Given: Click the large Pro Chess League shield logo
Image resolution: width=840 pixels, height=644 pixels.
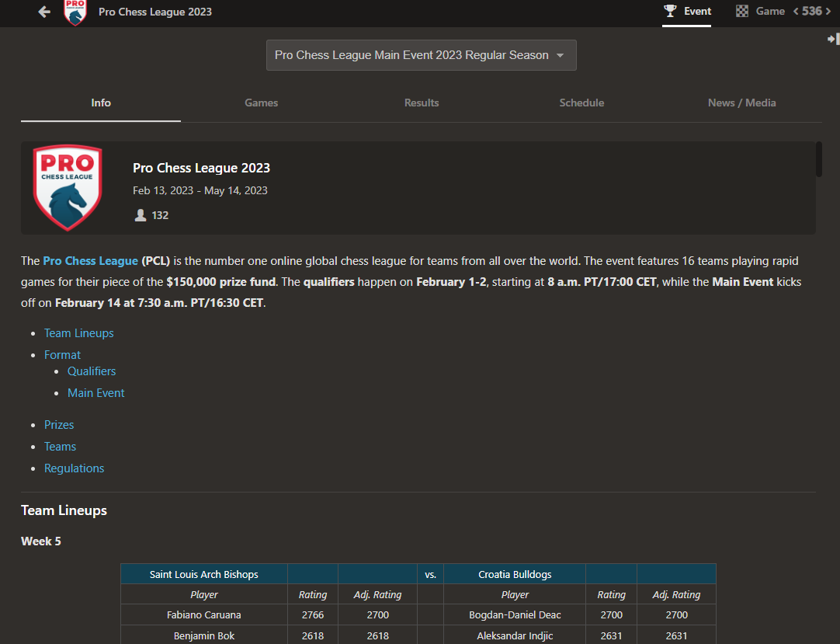Looking at the screenshot, I should tap(68, 188).
